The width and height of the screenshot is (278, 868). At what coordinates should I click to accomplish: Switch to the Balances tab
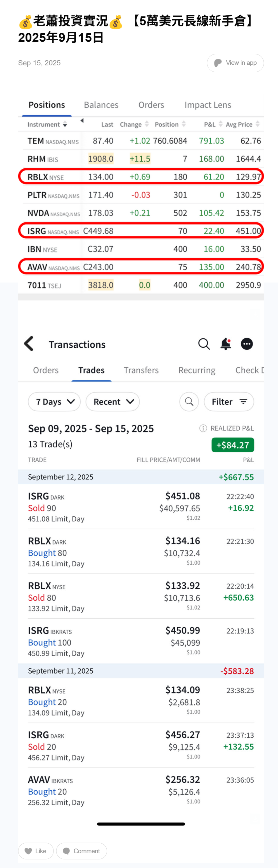click(101, 105)
